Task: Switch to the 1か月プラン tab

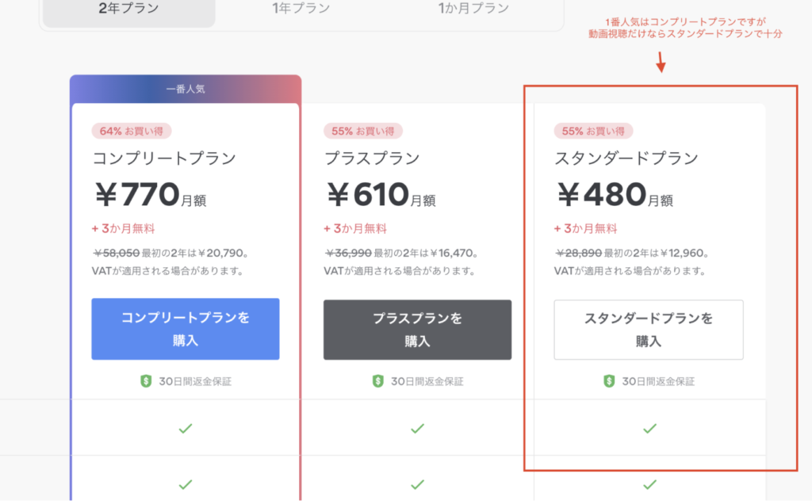Action: click(473, 8)
